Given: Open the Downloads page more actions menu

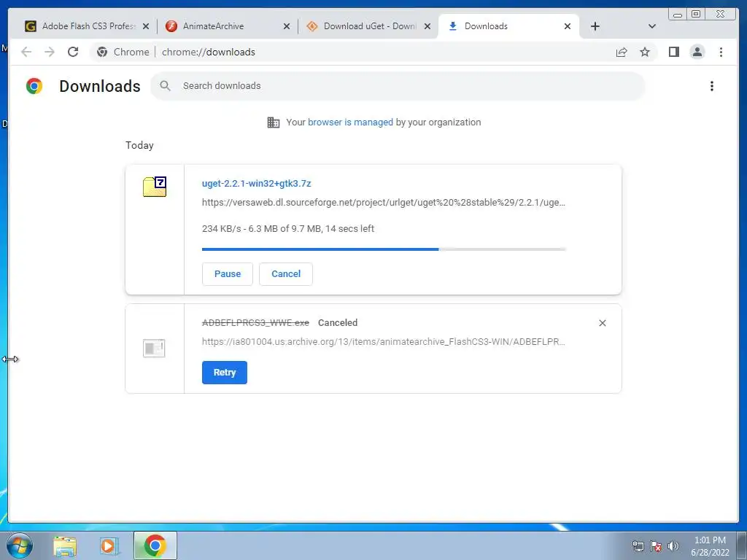Looking at the screenshot, I should click(x=712, y=86).
